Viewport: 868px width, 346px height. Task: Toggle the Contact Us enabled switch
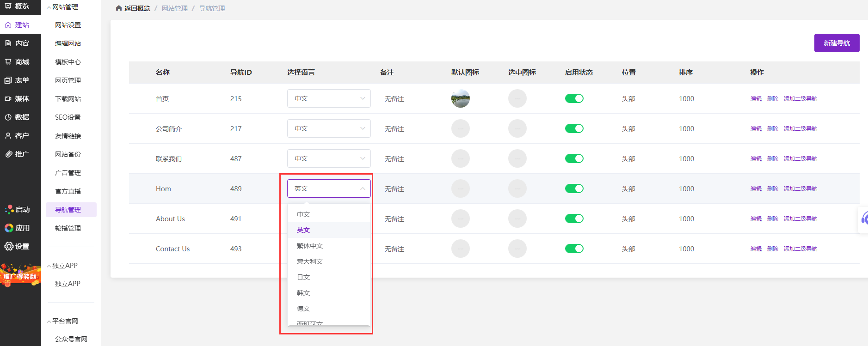[574, 249]
